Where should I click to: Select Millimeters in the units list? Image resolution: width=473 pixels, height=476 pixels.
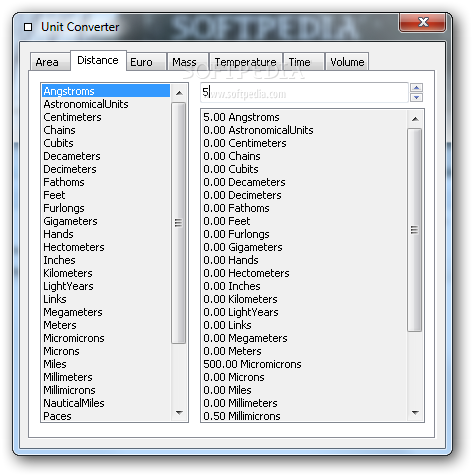click(x=106, y=377)
